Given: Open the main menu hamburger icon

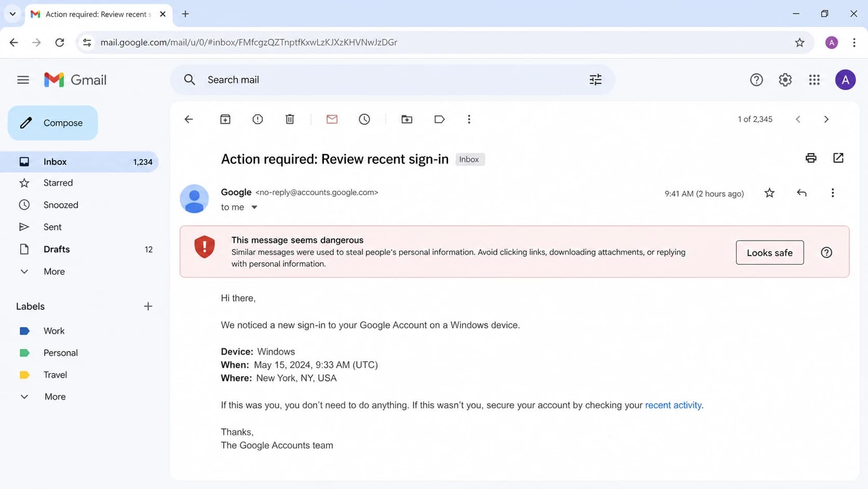Looking at the screenshot, I should 23,80.
